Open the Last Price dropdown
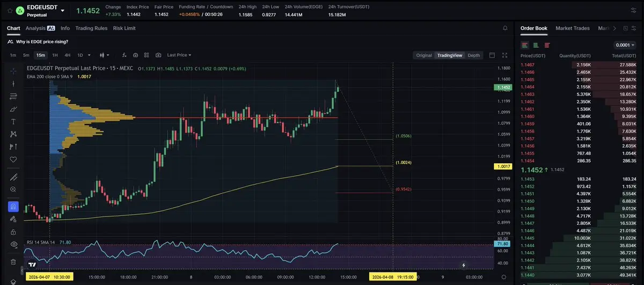This screenshot has width=644, height=285. point(179,55)
